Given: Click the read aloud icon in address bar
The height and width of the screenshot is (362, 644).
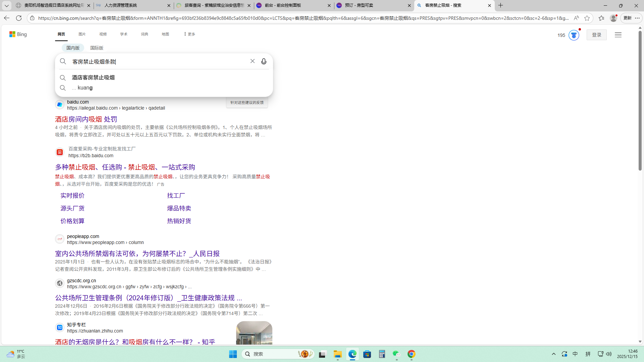Looking at the screenshot, I should [x=576, y=18].
